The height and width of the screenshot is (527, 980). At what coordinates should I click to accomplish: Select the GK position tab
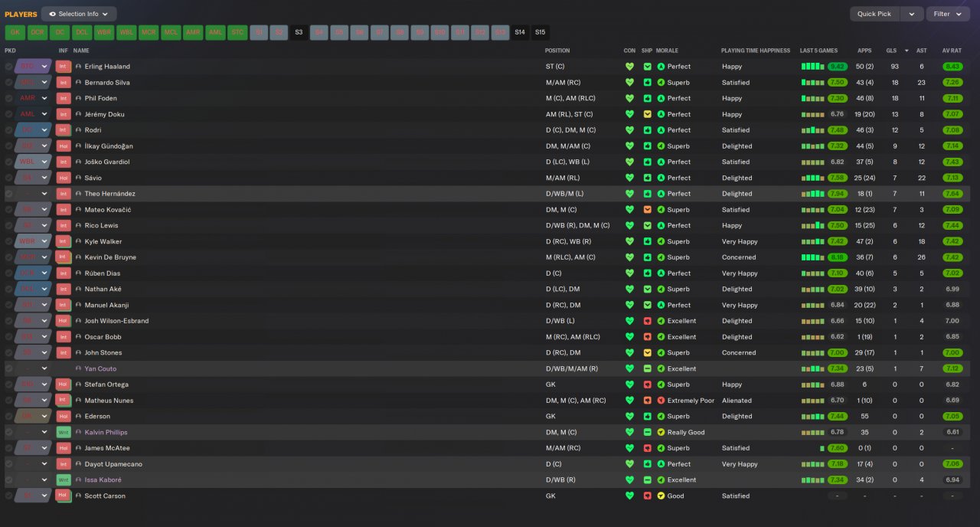click(15, 32)
